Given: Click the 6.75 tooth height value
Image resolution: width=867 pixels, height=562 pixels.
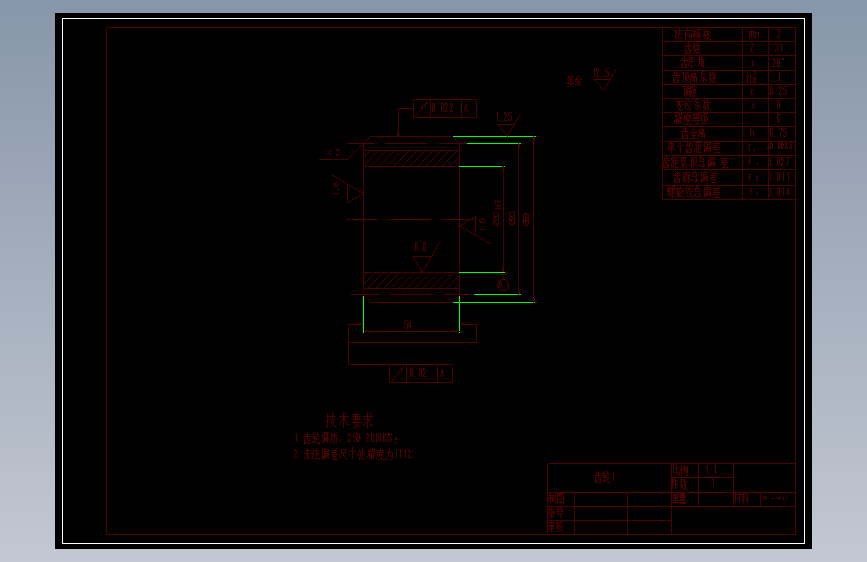Looking at the screenshot, I should click(x=779, y=133).
